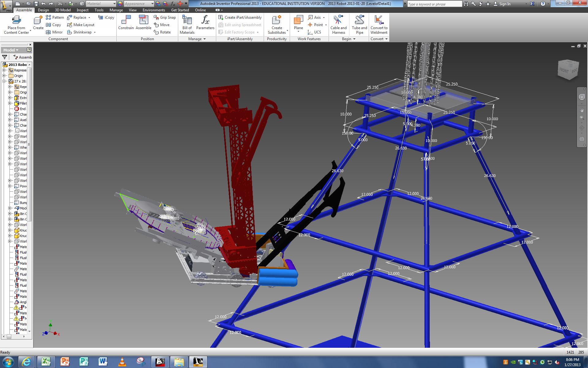This screenshot has height=368, width=588.
Task: Create a work Point
Action: pos(315,25)
